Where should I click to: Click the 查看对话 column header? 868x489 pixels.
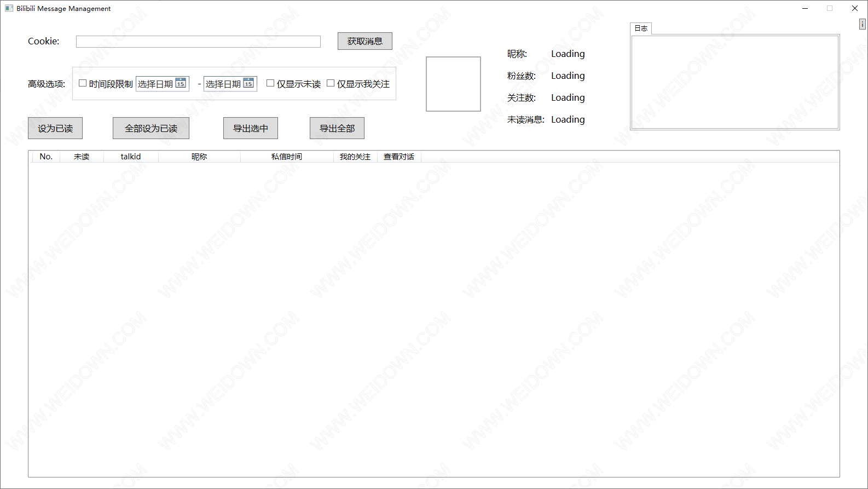pos(399,157)
